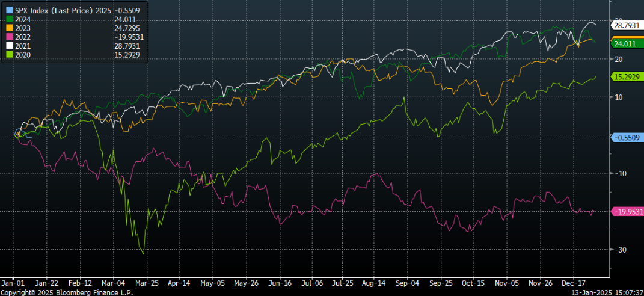The height and width of the screenshot is (296, 644).
Task: Click the white 28.7931 price tag on axis
Action: coord(627,25)
